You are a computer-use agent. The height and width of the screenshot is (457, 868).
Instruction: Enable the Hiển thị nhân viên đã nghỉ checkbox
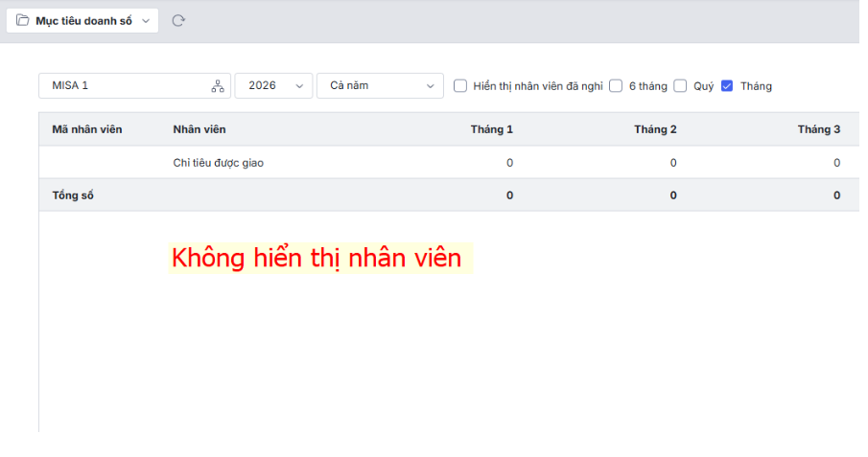pyautogui.click(x=460, y=85)
